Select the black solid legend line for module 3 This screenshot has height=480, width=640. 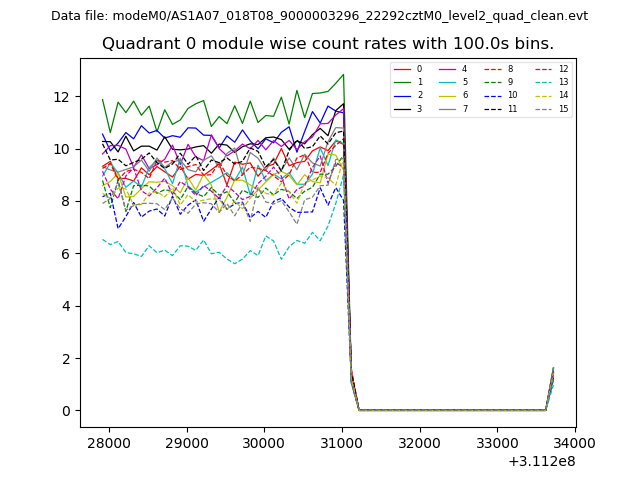click(x=405, y=108)
